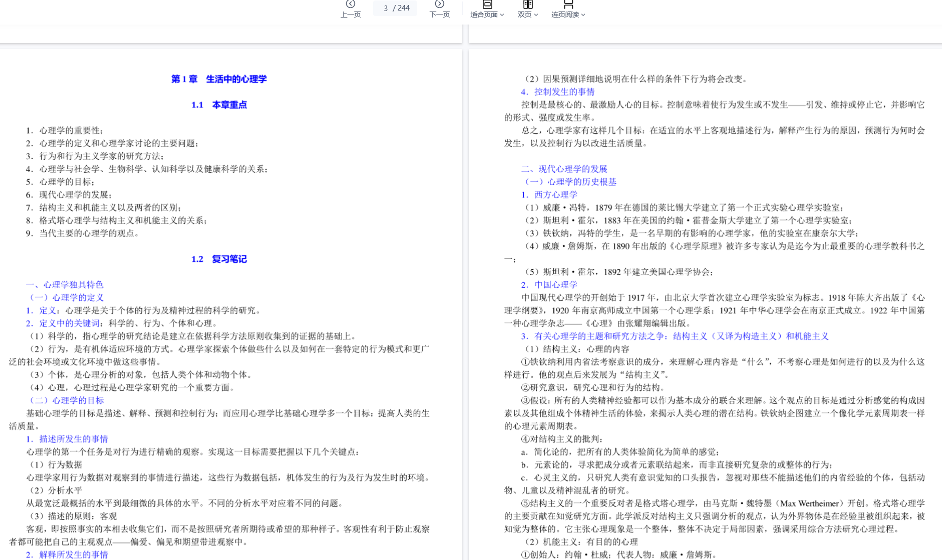Click the heading 1.2 复习笔记
The image size is (942, 560).
(x=219, y=259)
